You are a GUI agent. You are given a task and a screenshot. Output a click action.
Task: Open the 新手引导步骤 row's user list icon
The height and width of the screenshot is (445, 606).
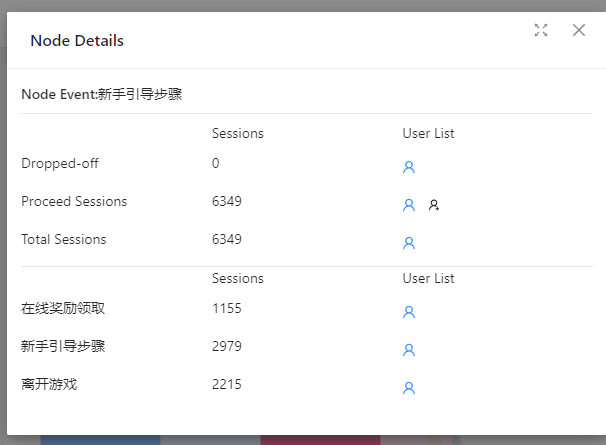408,350
